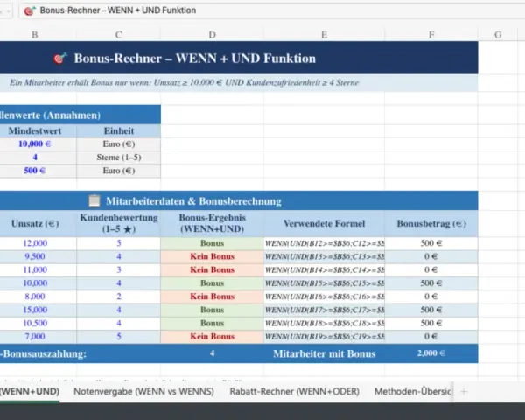Select column C header
The image size is (525, 420).
click(118, 35)
